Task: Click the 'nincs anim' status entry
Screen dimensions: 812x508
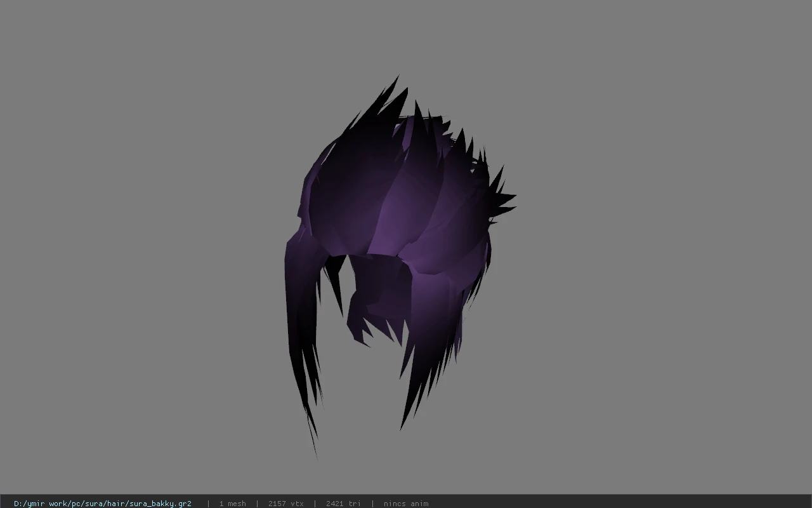Action: [405, 504]
